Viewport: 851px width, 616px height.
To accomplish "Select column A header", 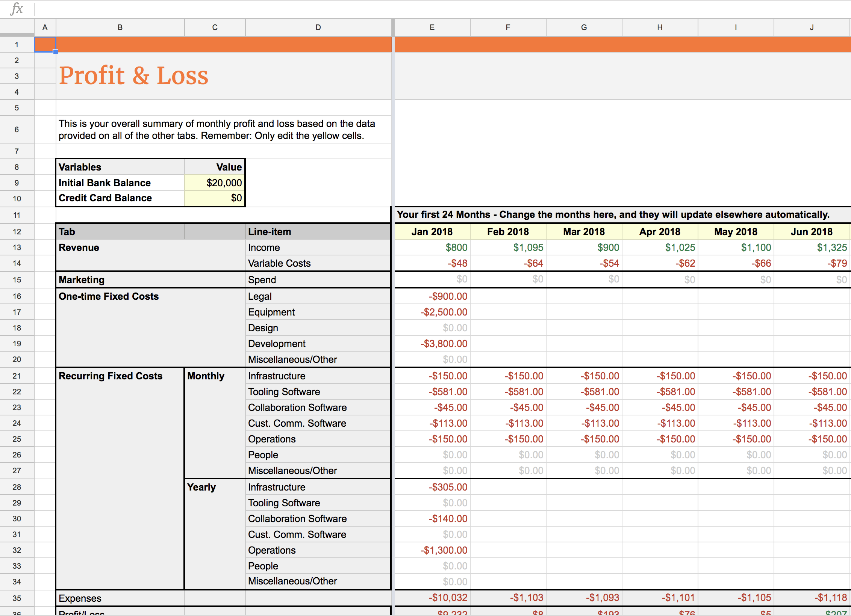I will point(45,27).
